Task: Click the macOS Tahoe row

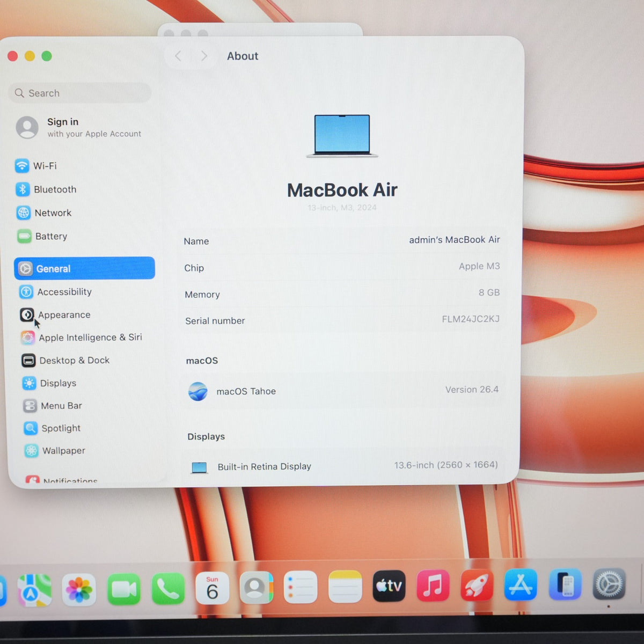Action: [343, 391]
